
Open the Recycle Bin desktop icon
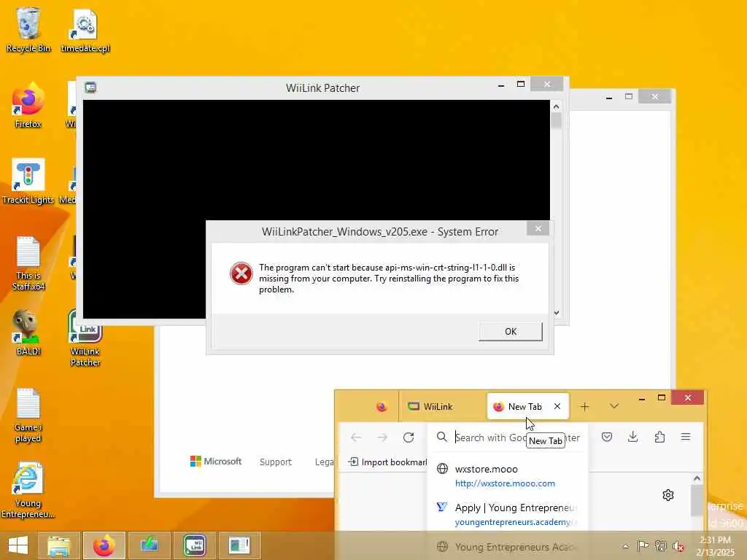tap(28, 29)
